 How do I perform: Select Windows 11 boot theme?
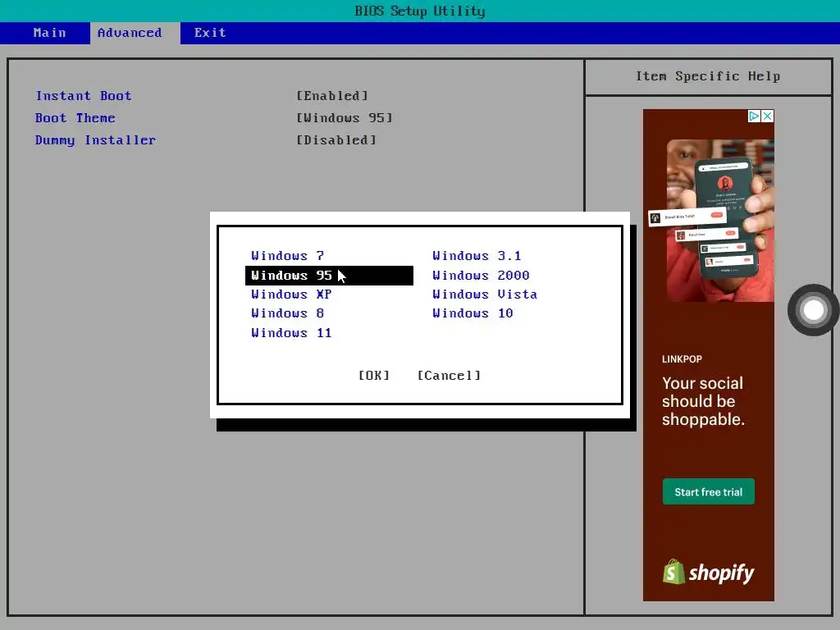(291, 333)
